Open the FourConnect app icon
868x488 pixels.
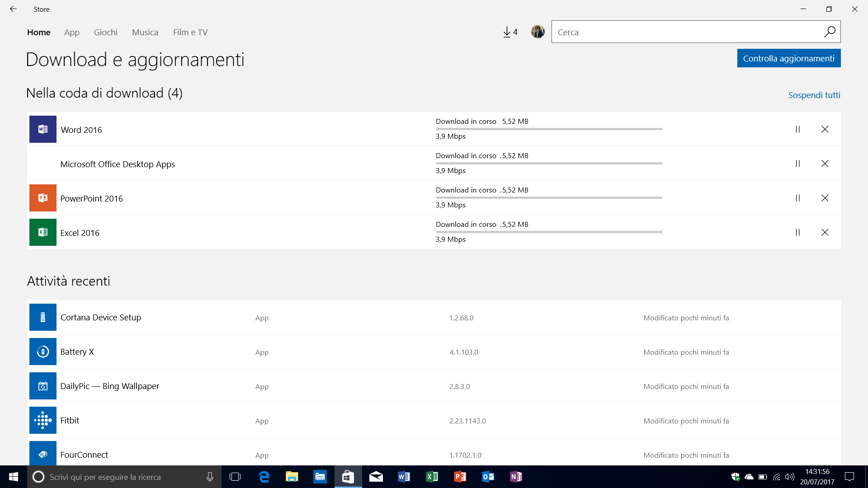click(x=43, y=453)
